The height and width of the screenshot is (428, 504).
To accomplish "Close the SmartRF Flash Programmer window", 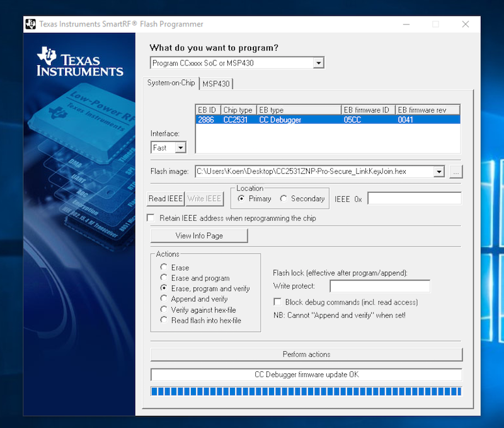I will [465, 25].
